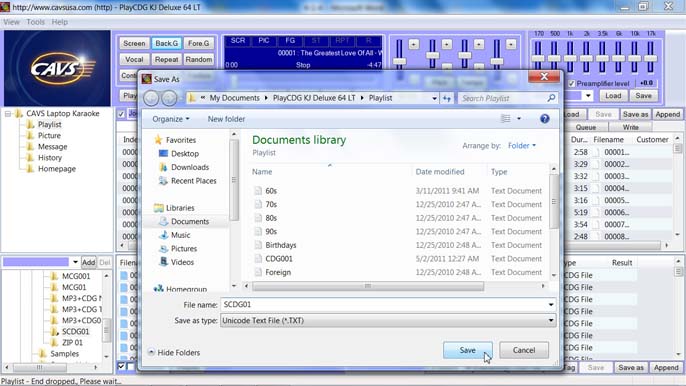Image resolution: width=686 pixels, height=386 pixels.
Task: Expand the File name dropdown arrow
Action: click(551, 305)
